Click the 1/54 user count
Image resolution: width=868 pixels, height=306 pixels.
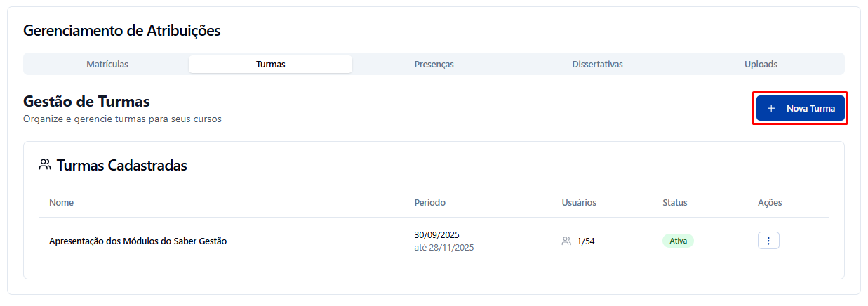coord(586,241)
